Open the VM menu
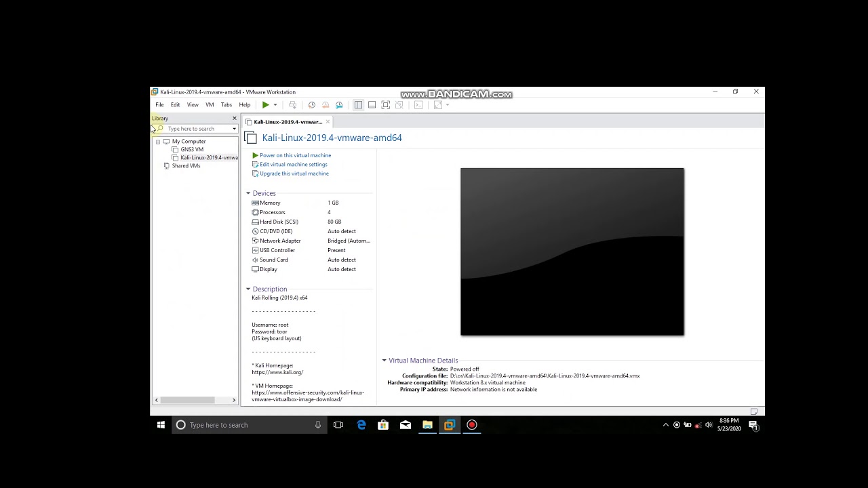The width and height of the screenshot is (868, 488). (x=210, y=105)
